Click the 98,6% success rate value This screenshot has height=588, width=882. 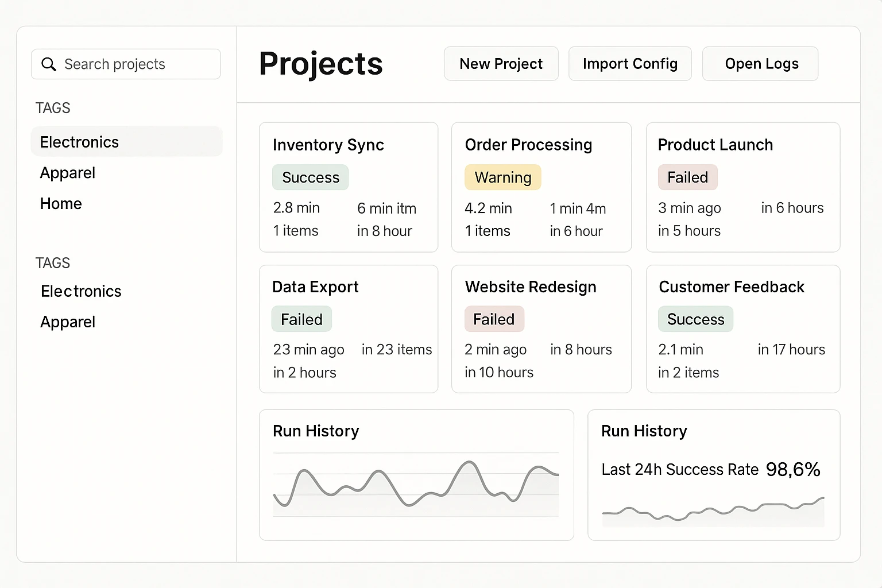coord(793,470)
